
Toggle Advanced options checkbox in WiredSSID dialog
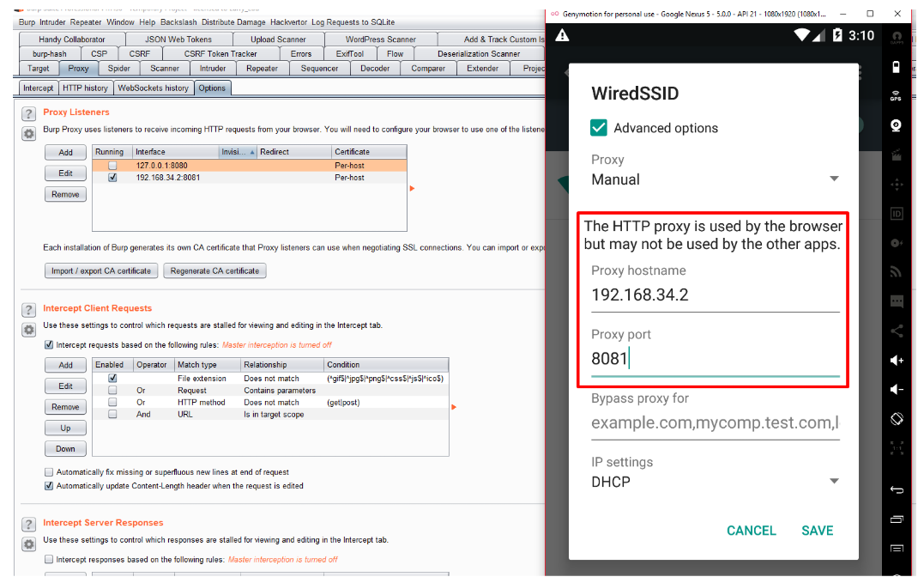tap(598, 128)
